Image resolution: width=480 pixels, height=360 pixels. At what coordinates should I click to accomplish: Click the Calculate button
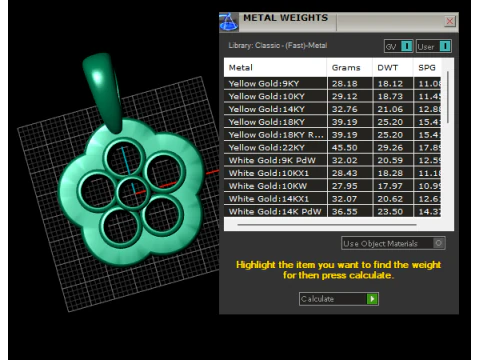click(339, 299)
